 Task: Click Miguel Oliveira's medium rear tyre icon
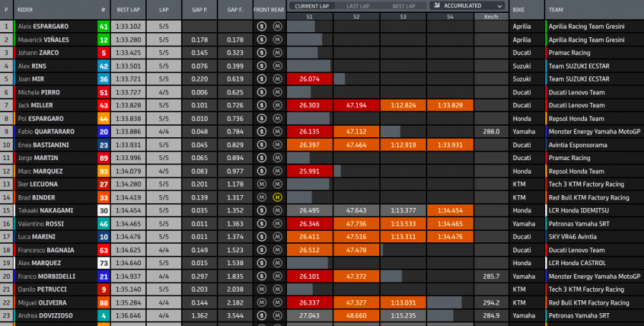coord(277,302)
